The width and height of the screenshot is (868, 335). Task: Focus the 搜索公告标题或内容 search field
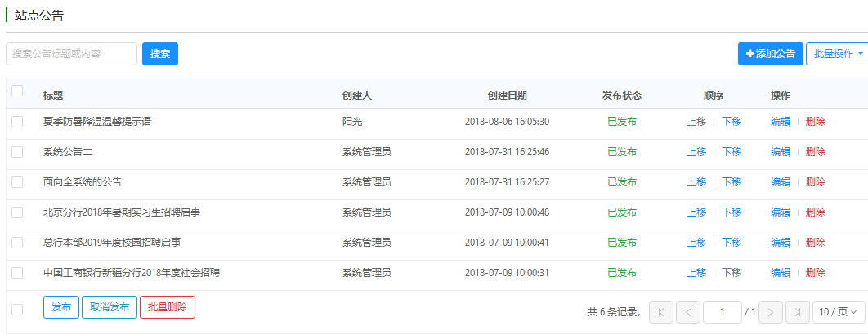71,54
